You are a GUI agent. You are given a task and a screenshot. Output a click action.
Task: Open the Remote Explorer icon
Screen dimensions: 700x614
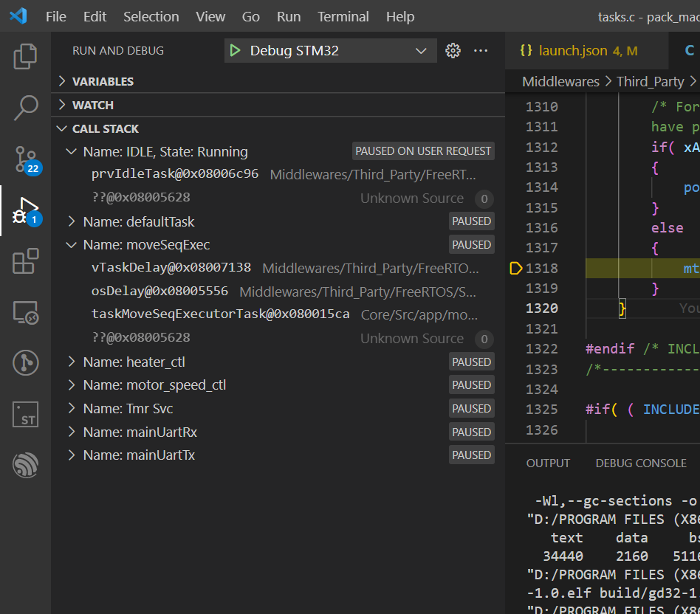tap(25, 312)
